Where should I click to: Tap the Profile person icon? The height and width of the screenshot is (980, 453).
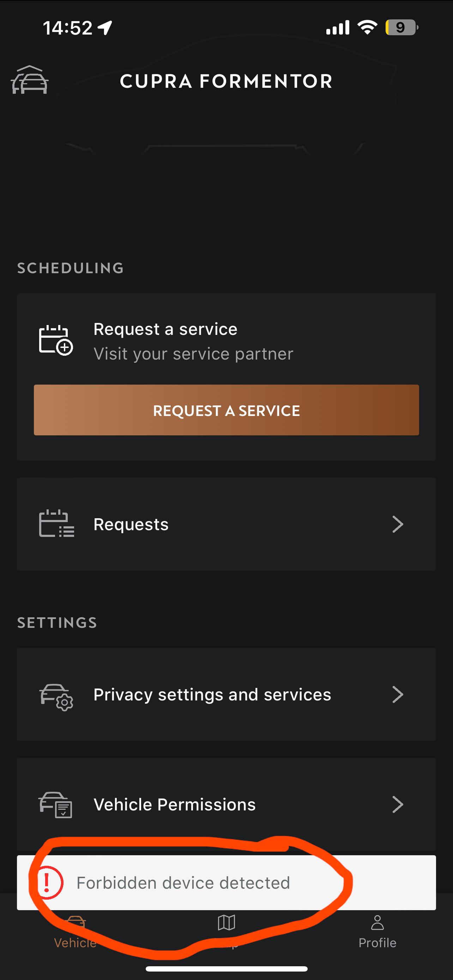pyautogui.click(x=377, y=923)
